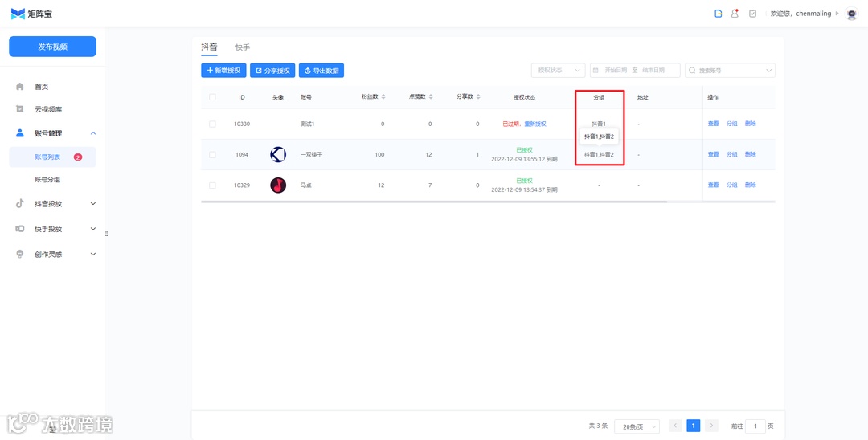Go to next page arrow
Screen dimensions: 868x440
[711, 426]
